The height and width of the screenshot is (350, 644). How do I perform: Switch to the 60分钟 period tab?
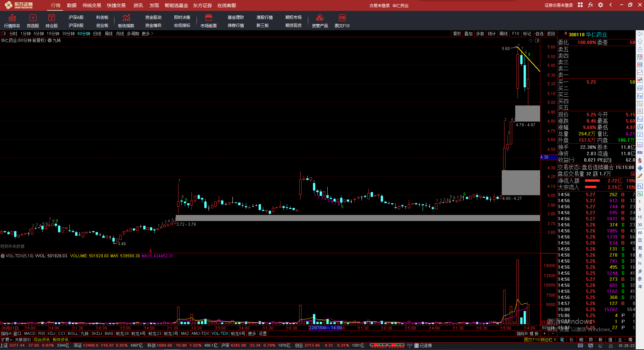pyautogui.click(x=84, y=34)
